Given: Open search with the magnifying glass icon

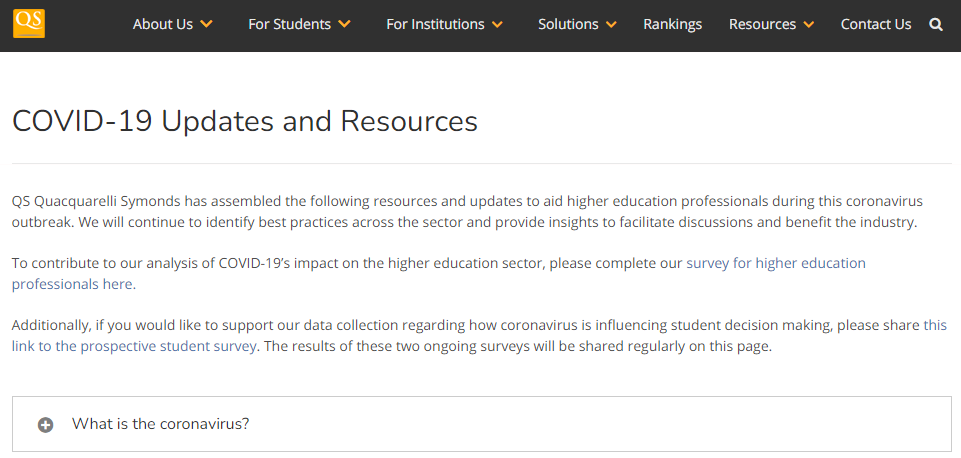Looking at the screenshot, I should coord(936,25).
